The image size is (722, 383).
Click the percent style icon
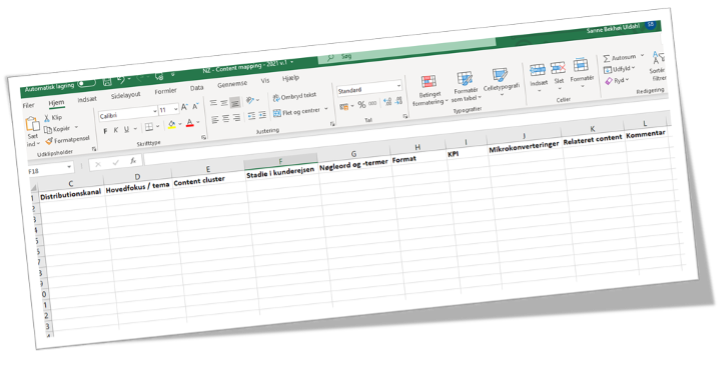coord(361,104)
